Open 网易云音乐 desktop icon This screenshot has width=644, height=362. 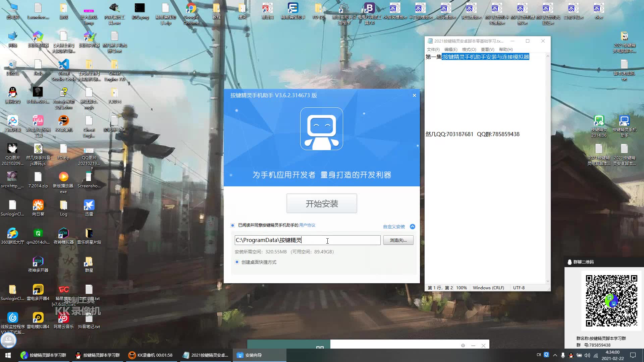[64, 320]
